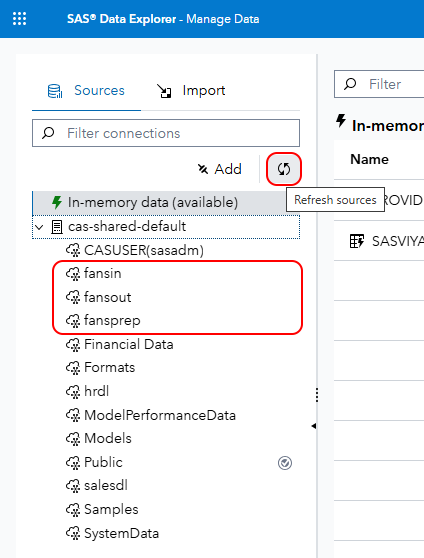Click the panel collapse arrow handle
424x558 pixels.
[x=314, y=426]
